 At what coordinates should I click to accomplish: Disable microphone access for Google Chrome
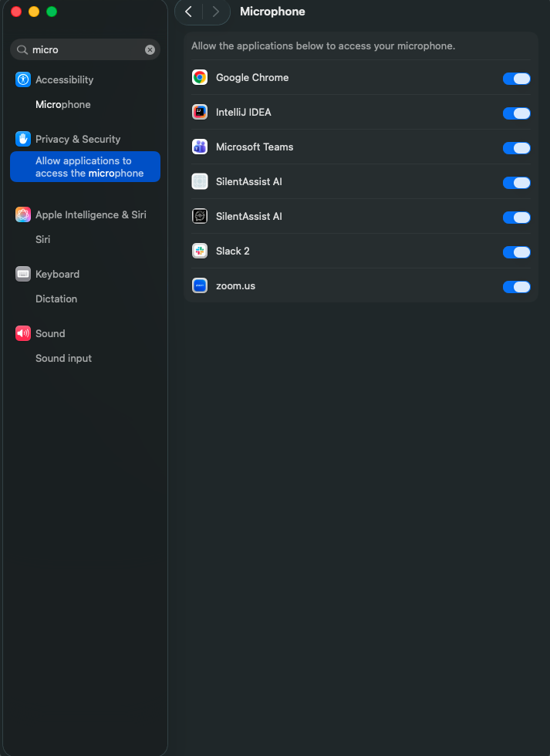[x=516, y=79]
